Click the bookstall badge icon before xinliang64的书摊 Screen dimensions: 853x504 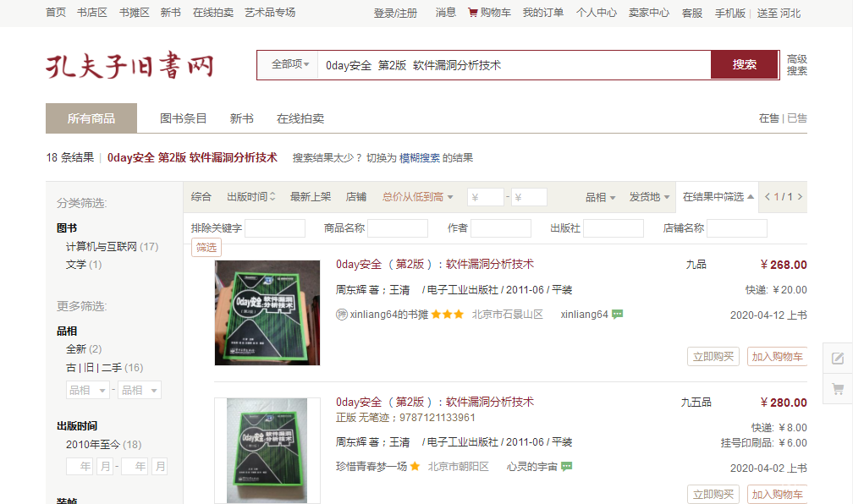click(x=342, y=315)
